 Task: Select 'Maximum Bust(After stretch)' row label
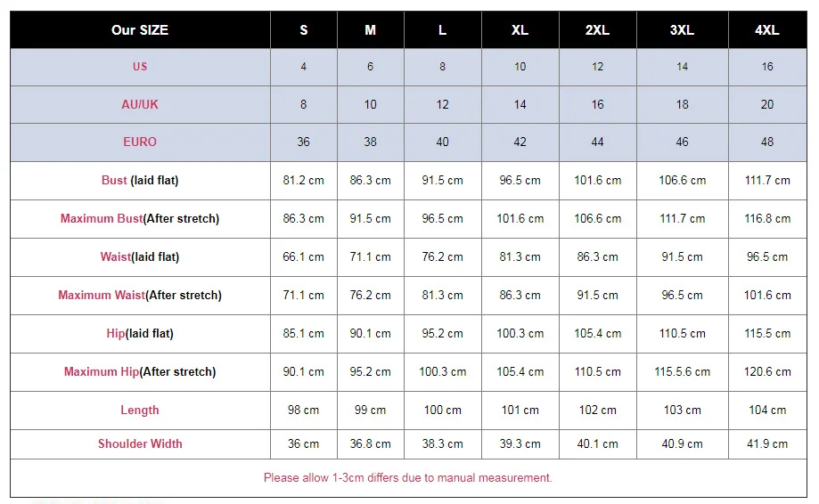(x=140, y=219)
